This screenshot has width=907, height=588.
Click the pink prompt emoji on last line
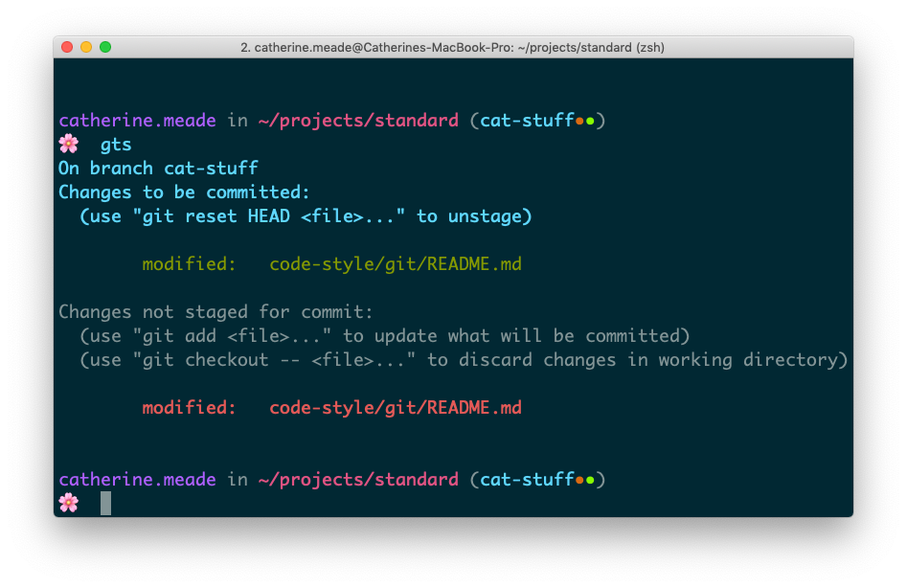[68, 502]
